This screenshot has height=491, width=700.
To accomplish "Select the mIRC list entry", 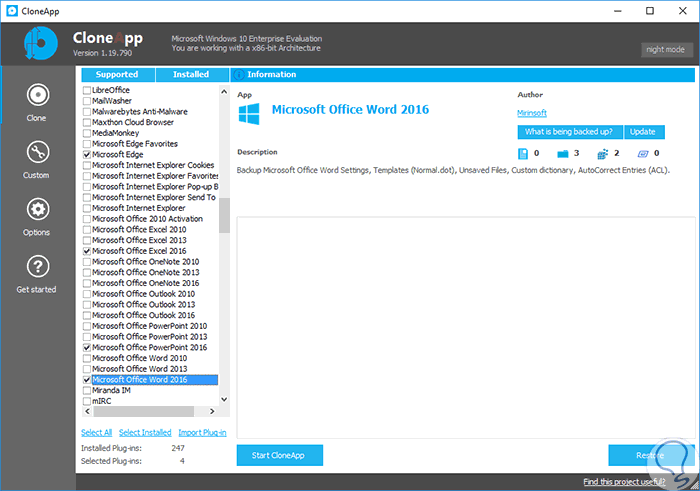I will (101, 401).
